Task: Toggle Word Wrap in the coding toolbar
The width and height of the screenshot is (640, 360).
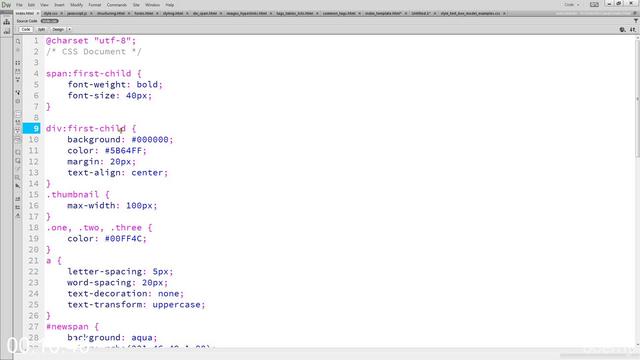Action: point(18,129)
